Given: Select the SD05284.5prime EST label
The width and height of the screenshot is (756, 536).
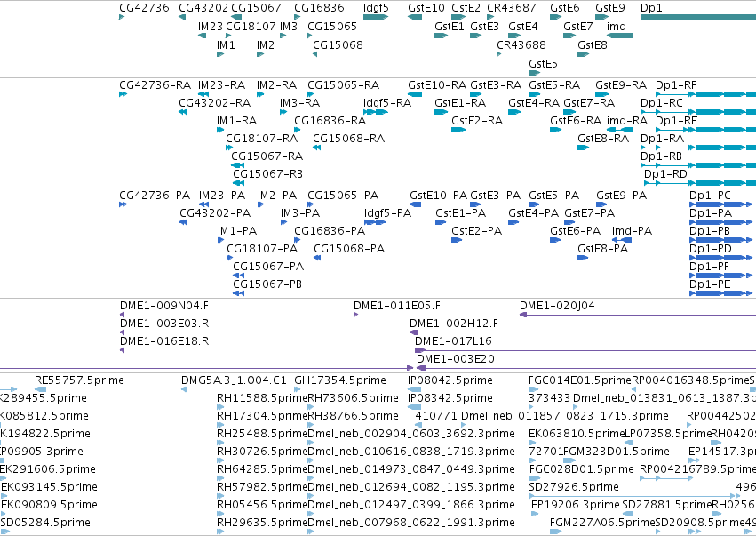Looking at the screenshot, I should 44,523.
